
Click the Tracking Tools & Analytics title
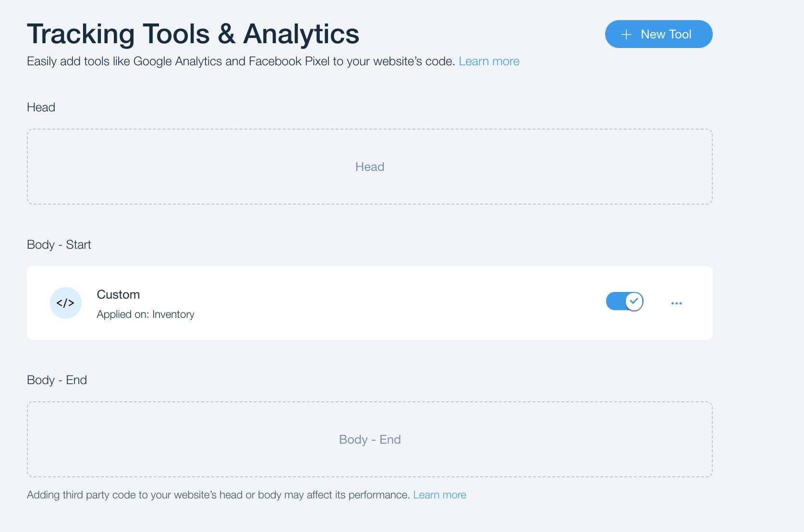[193, 34]
